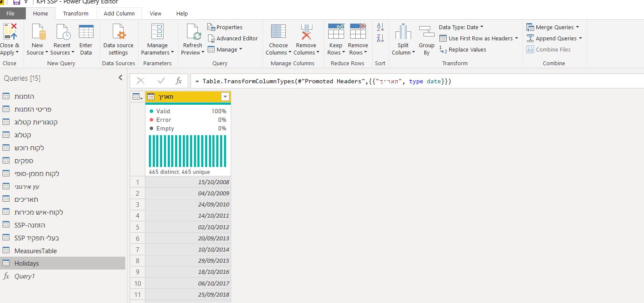644x303 pixels.
Task: Click inside the formula bar text
Action: click(323, 81)
